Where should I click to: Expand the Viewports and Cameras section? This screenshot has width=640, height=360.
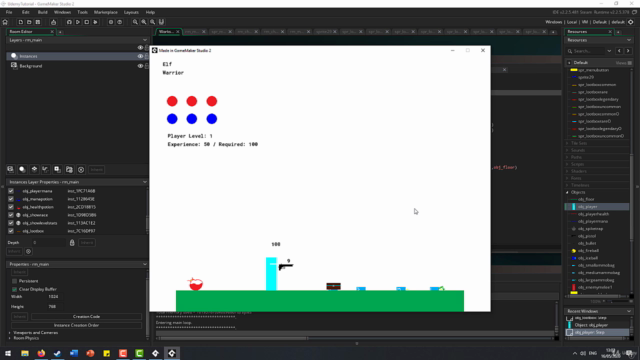tap(10, 333)
